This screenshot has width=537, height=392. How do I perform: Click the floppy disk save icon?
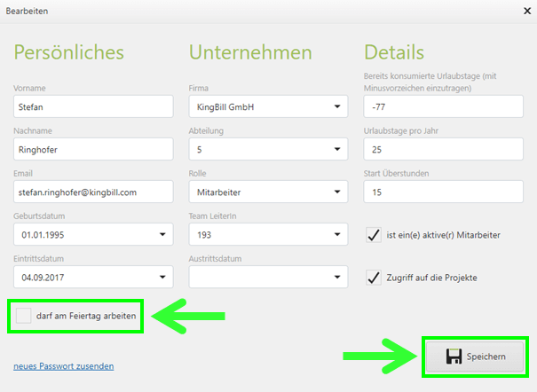click(454, 357)
